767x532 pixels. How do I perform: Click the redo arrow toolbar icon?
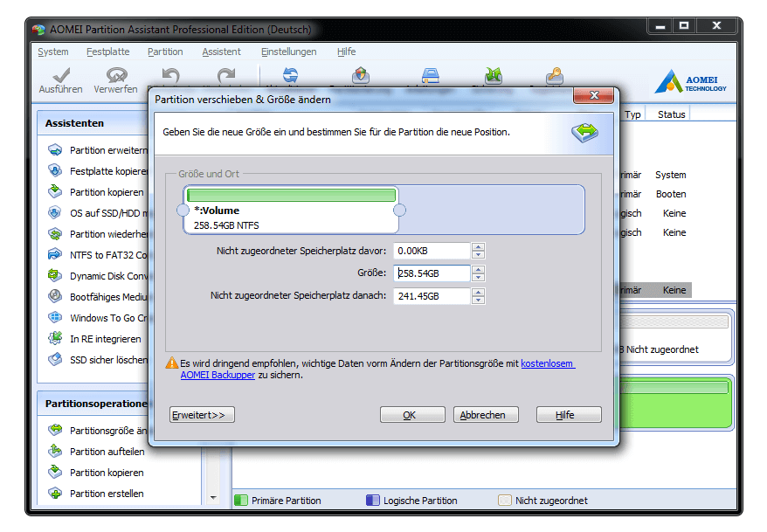226,75
